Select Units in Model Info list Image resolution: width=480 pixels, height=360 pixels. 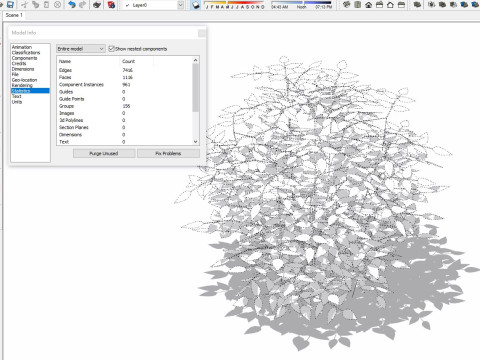17,102
